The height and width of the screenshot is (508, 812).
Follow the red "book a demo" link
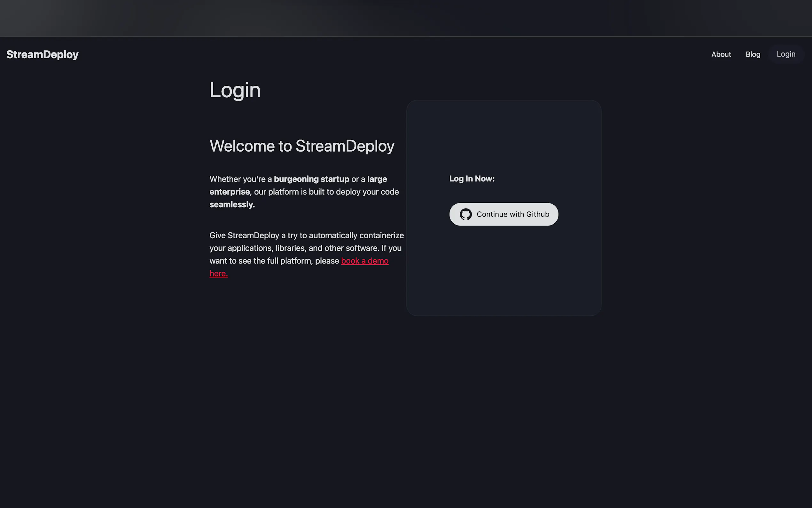(365, 261)
